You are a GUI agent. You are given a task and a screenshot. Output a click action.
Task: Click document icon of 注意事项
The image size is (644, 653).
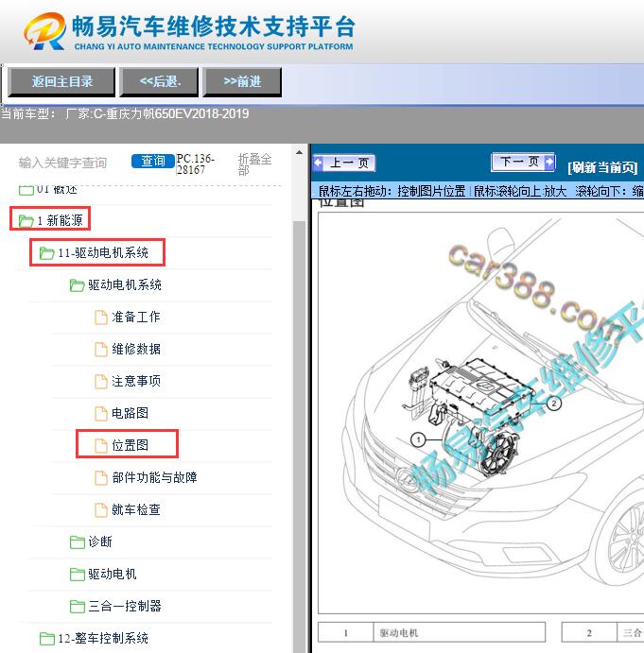[x=101, y=382]
